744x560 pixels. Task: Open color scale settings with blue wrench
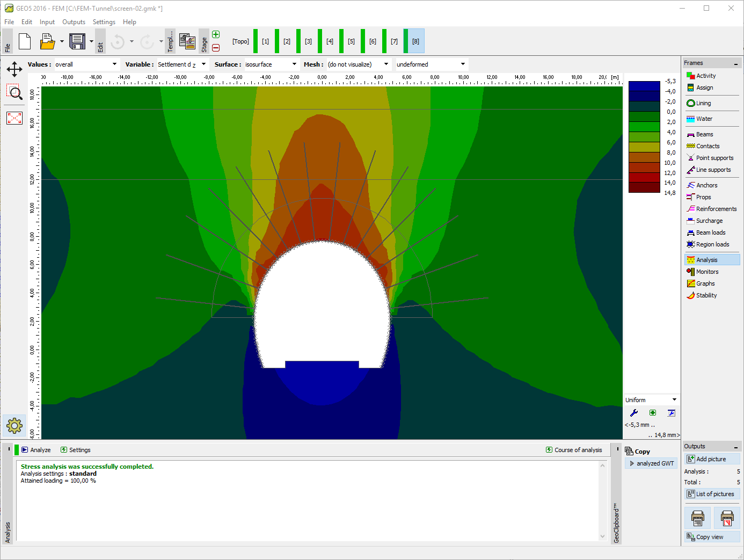(634, 413)
